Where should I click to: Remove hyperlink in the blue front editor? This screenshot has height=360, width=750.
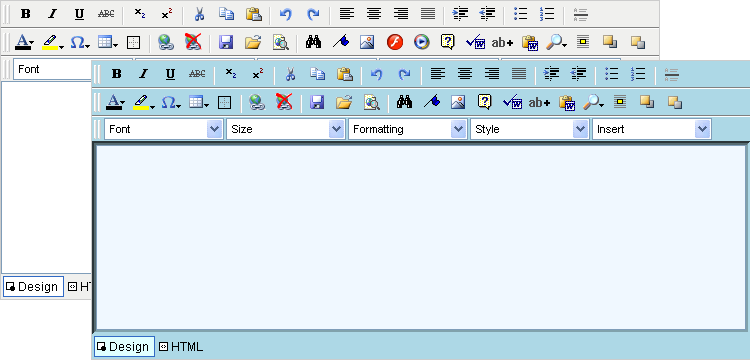(284, 102)
